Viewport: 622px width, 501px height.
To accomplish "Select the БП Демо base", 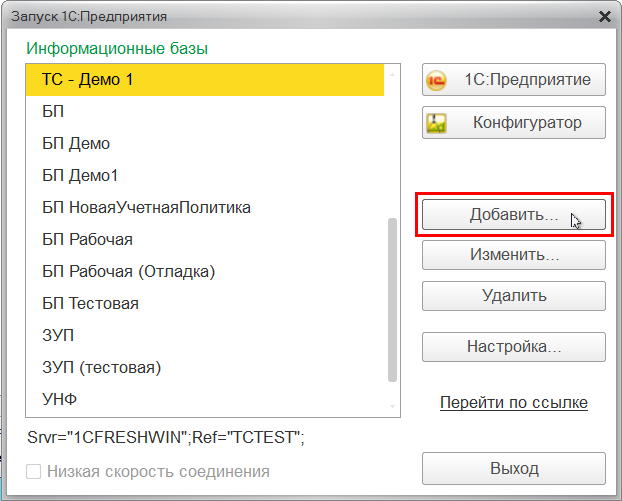I will pos(205,144).
